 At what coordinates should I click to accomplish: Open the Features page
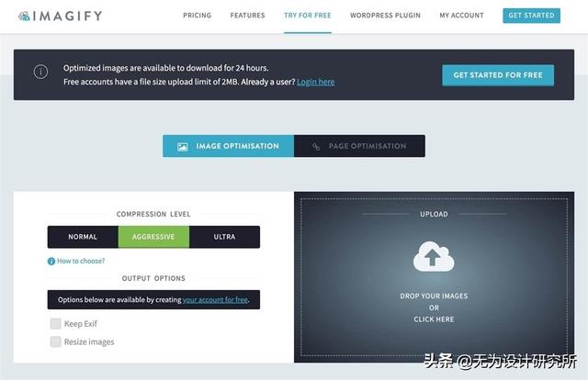coord(247,16)
